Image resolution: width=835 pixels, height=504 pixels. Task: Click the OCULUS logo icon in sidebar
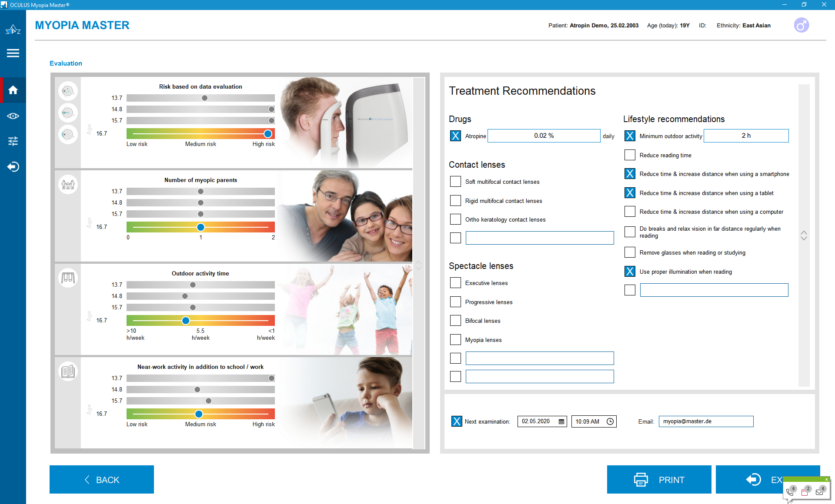tap(13, 30)
